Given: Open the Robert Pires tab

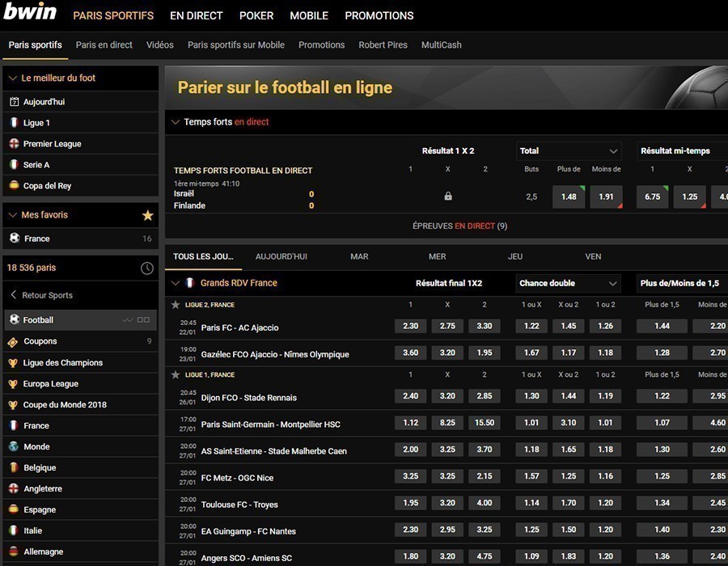Looking at the screenshot, I should 383,45.
